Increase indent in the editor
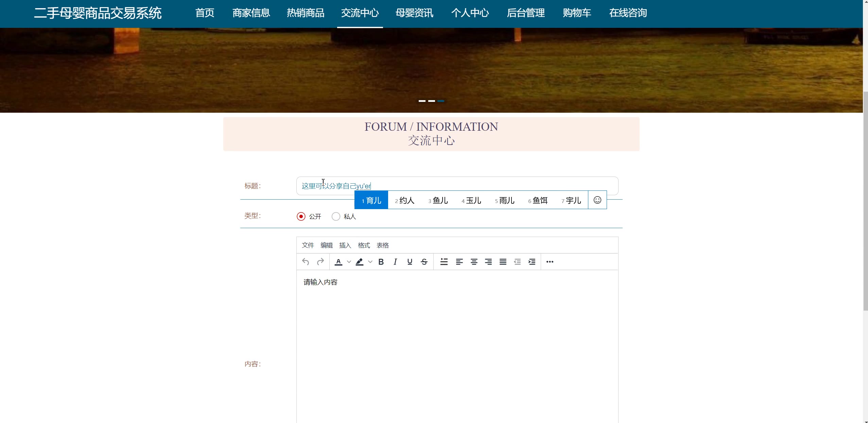 (x=532, y=262)
